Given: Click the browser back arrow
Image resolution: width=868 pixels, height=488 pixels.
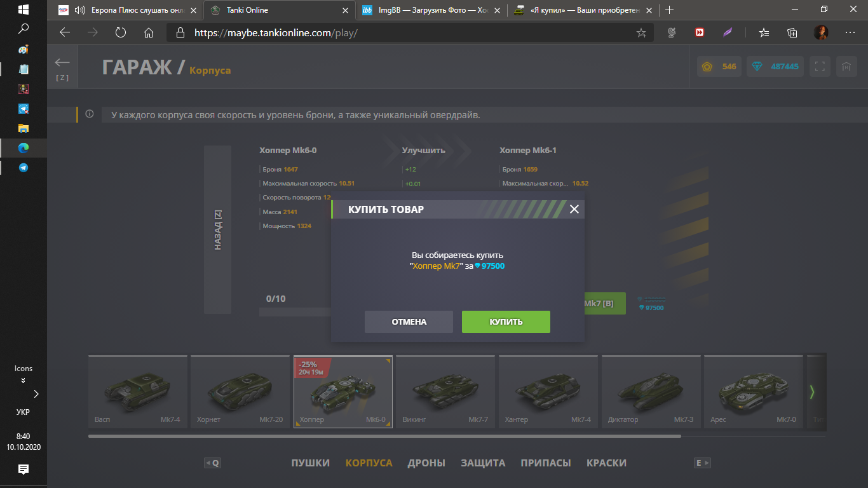Looking at the screenshot, I should [65, 32].
